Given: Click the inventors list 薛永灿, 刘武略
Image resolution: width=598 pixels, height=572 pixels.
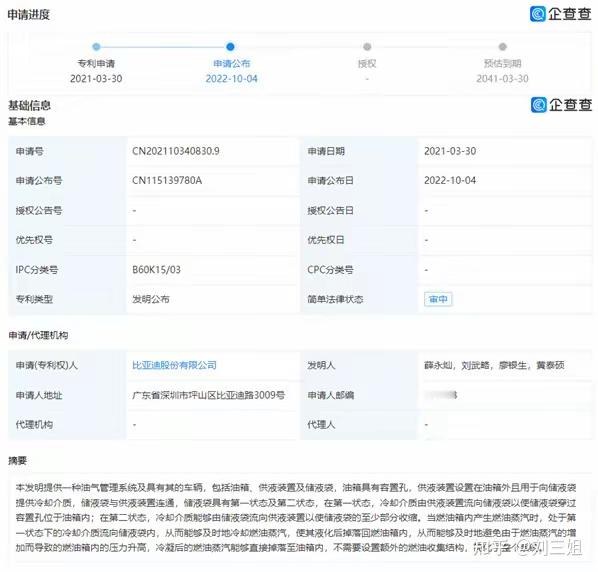Looking at the screenshot, I should (494, 365).
